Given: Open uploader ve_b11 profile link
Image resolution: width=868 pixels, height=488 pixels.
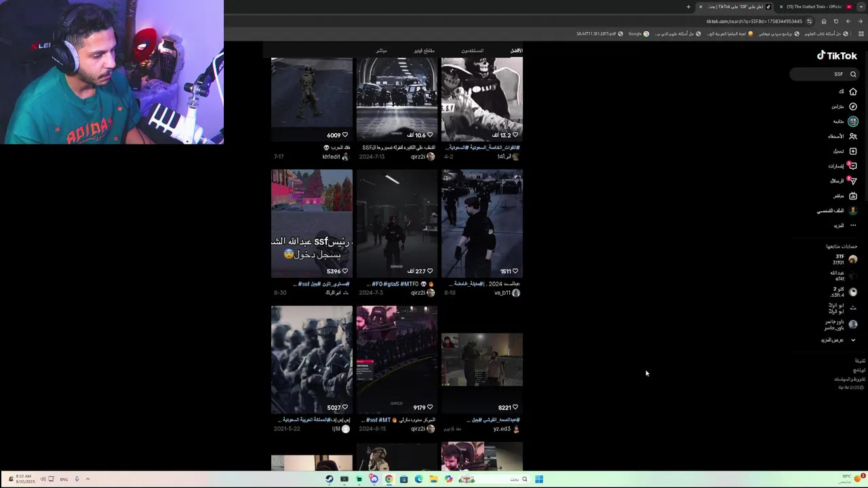Looking at the screenshot, I should (507, 293).
